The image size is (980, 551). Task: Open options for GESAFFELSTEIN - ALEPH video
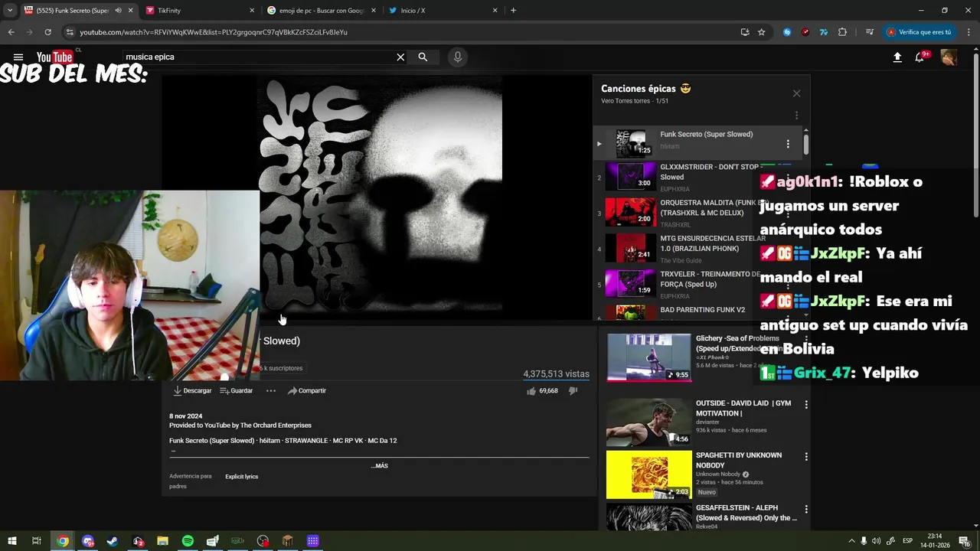pos(805,509)
